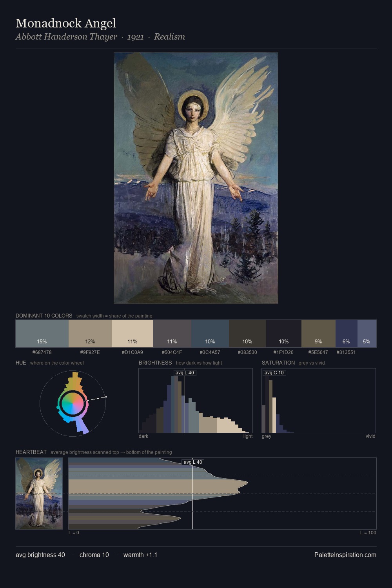Click the SATURATION section heading
The image size is (392, 588).
[278, 363]
